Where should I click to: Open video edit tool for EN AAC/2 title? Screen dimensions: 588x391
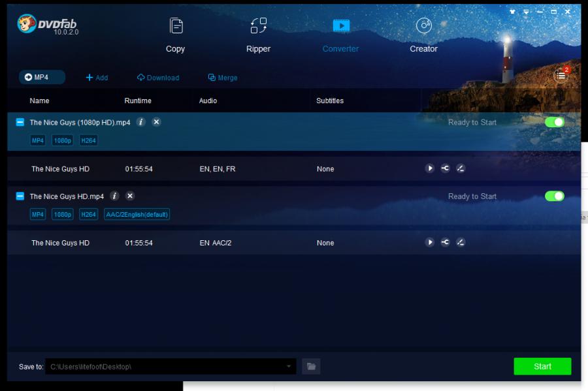[461, 242]
